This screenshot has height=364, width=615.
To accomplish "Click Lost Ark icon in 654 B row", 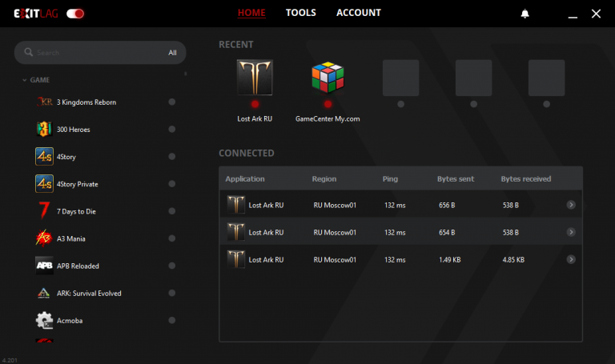I will [236, 232].
